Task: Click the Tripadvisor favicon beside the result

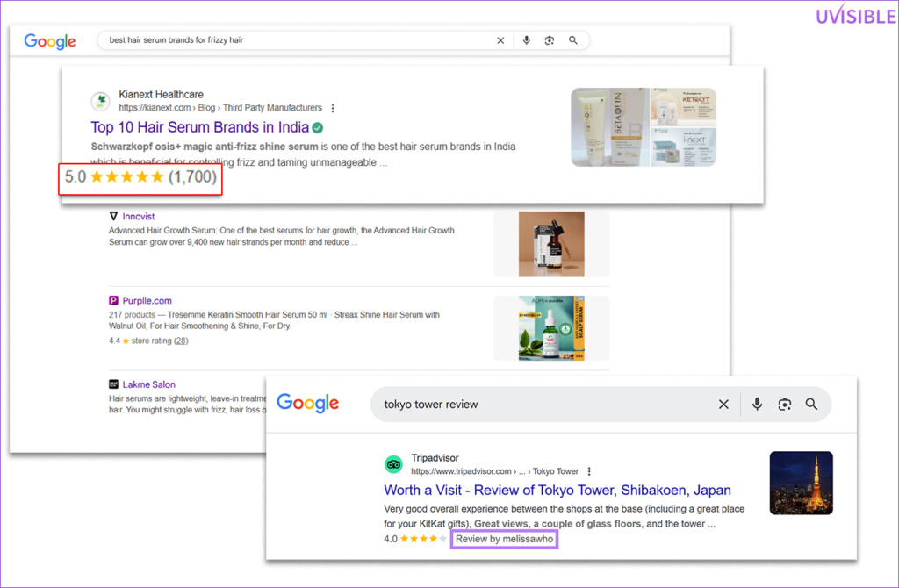Action: pos(392,463)
